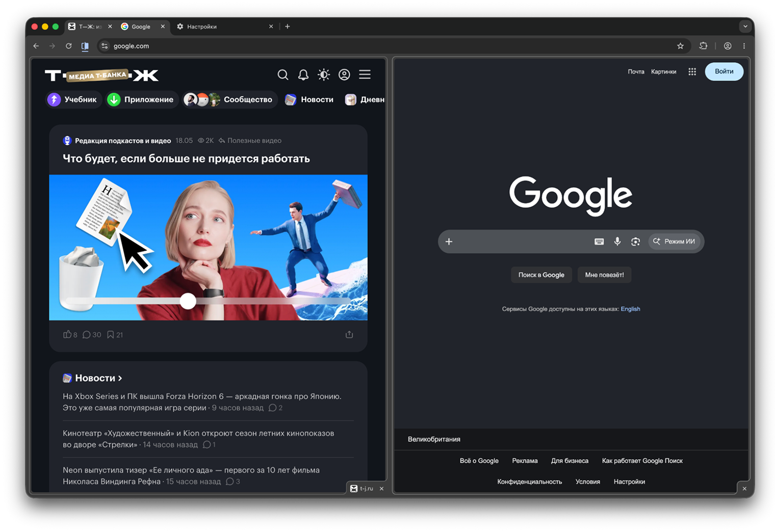Open the article's 30 comments
This screenshot has height=532, width=775.
tap(92, 335)
